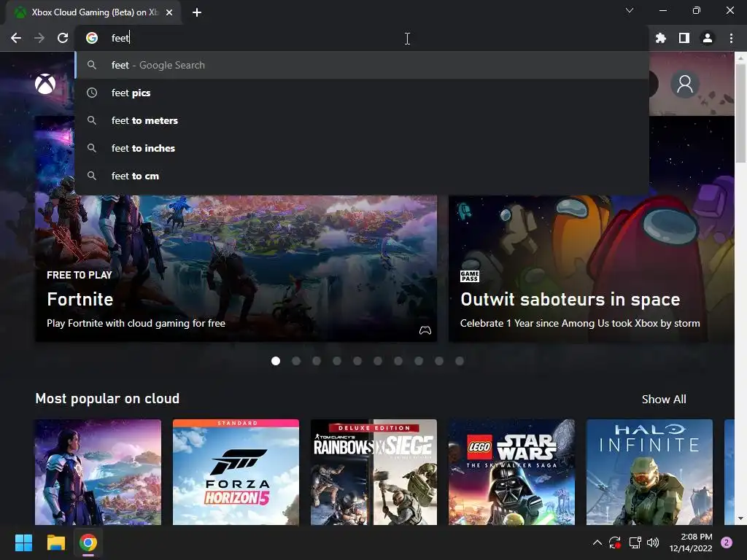Open the Windows Start menu
Viewport: 747px width, 560px height.
tap(23, 542)
